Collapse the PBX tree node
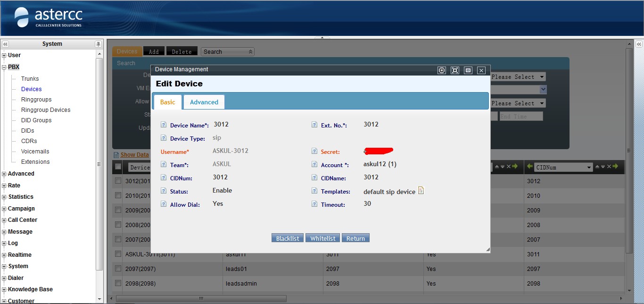Image resolution: width=644 pixels, height=304 pixels. click(4, 67)
